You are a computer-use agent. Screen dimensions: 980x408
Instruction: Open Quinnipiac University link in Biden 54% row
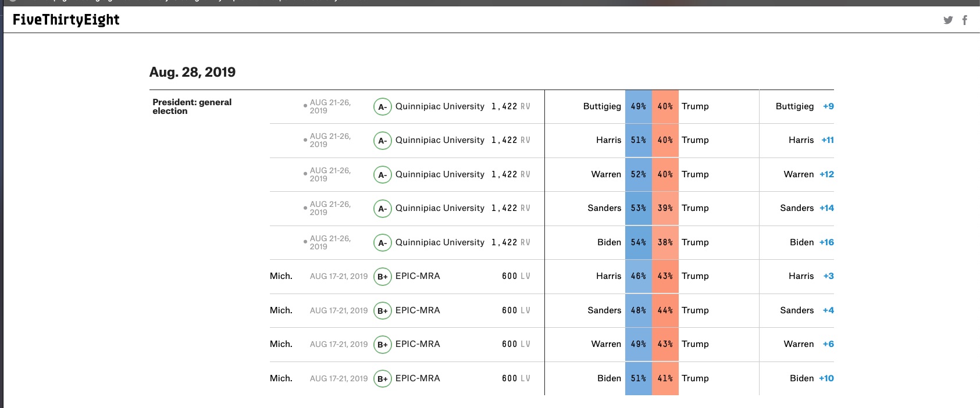[x=440, y=242]
